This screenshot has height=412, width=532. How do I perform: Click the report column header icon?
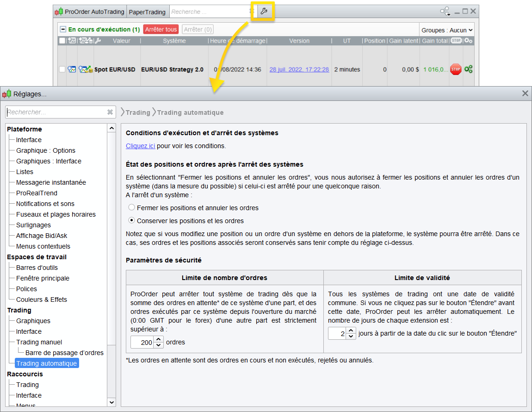pos(86,41)
